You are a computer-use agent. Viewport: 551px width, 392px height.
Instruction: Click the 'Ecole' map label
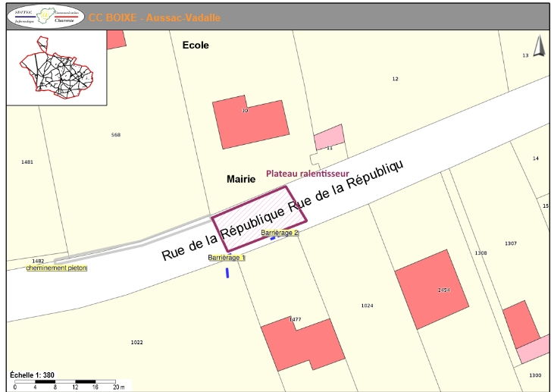click(196, 45)
